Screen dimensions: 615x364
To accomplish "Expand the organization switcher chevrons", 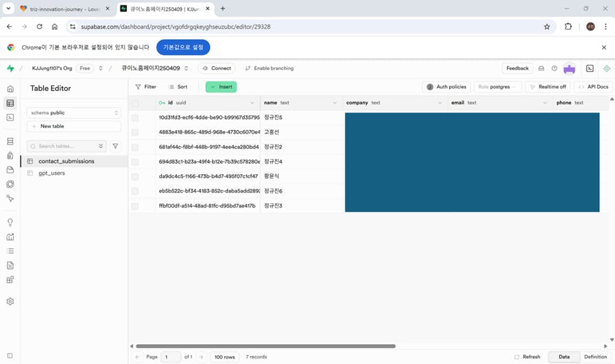I will 100,69.
